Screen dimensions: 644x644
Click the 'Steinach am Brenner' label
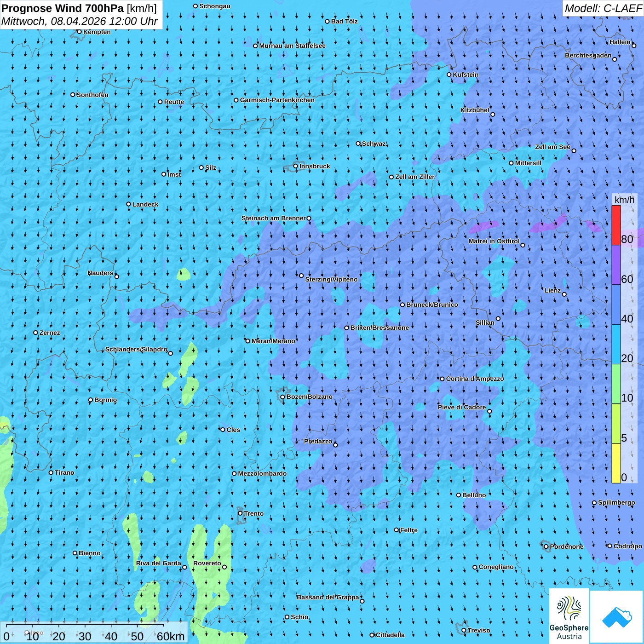coord(274,218)
